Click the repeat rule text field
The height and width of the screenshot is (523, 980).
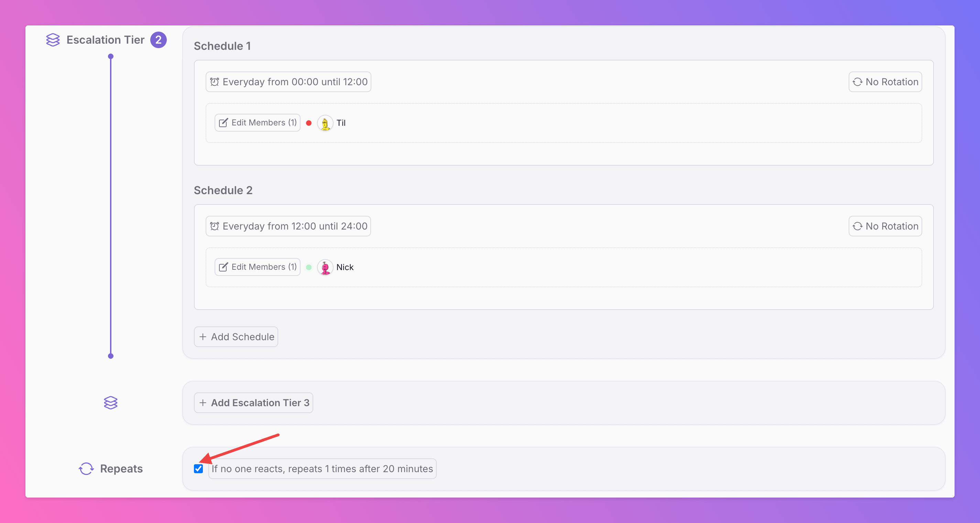pos(322,469)
